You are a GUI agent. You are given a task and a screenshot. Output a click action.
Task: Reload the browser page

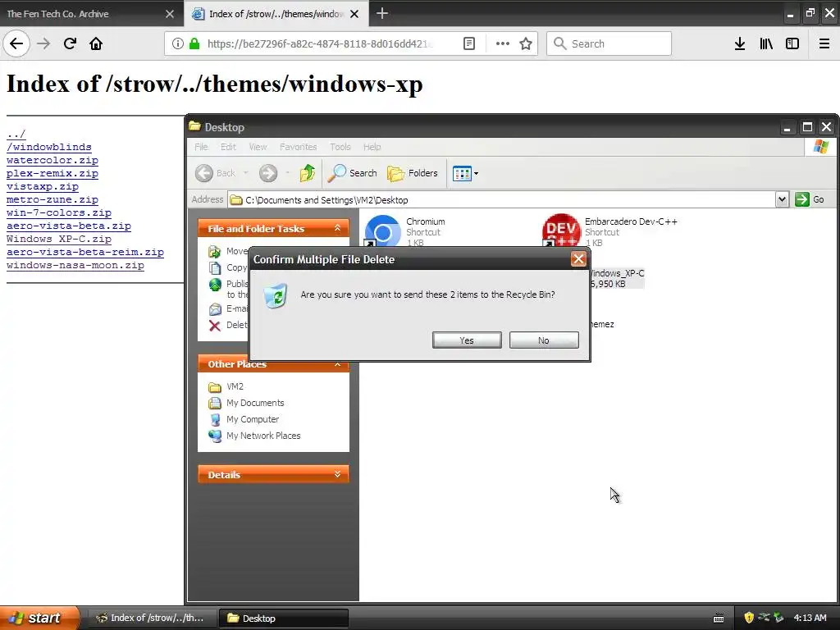click(x=70, y=43)
